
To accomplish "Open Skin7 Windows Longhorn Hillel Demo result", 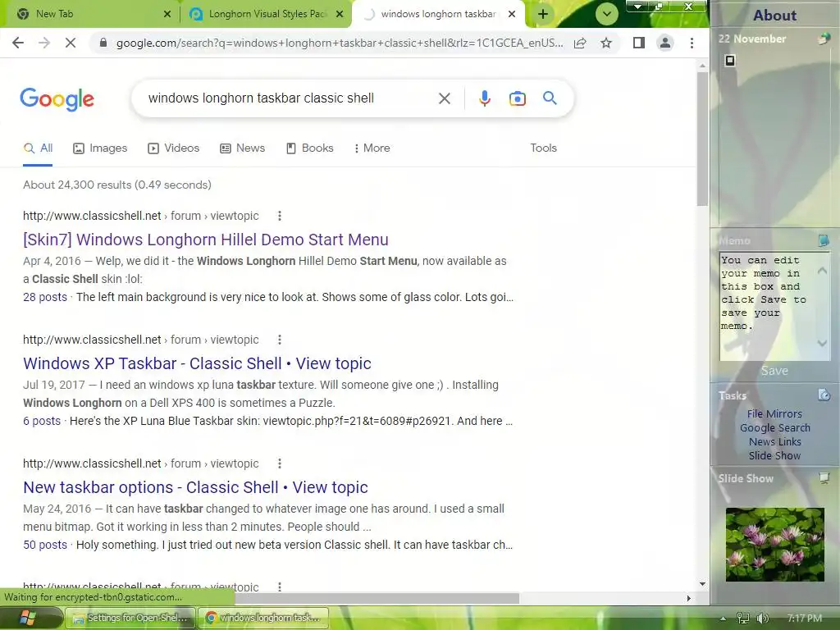I will (x=206, y=240).
